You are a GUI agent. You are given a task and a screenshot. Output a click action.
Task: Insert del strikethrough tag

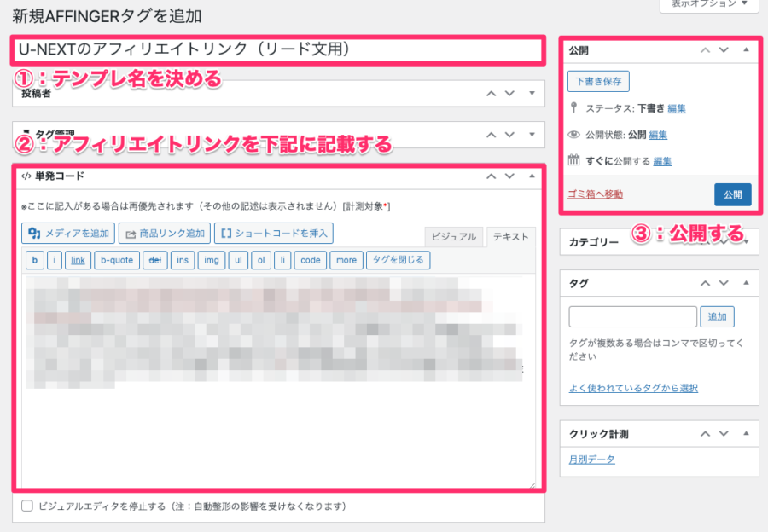click(x=154, y=260)
